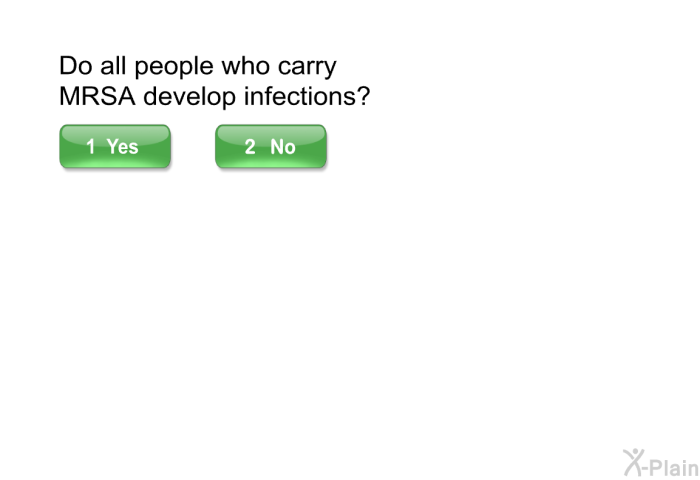The height and width of the screenshot is (480, 700).
Task: Open the X-Plain branding watermark
Action: click(x=661, y=463)
